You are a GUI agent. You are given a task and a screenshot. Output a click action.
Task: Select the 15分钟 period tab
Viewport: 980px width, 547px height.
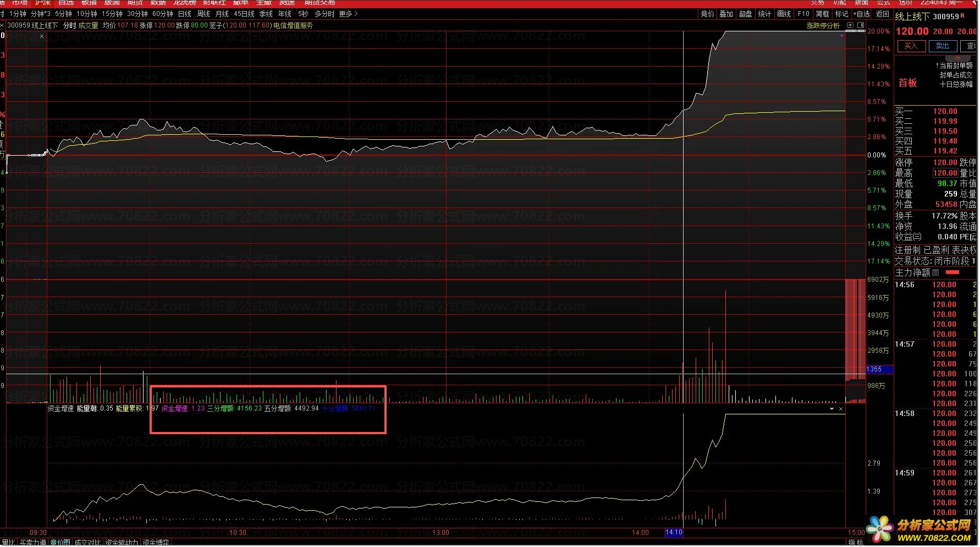(112, 14)
